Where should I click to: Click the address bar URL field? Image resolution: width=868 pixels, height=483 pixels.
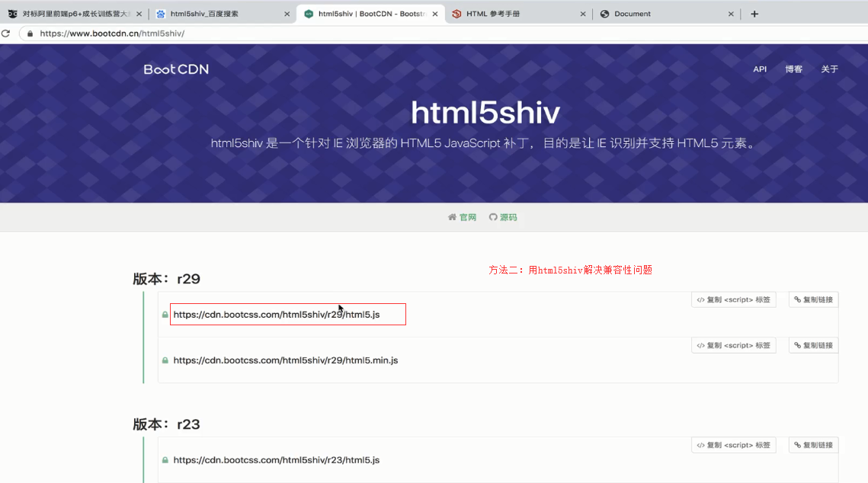pos(443,34)
